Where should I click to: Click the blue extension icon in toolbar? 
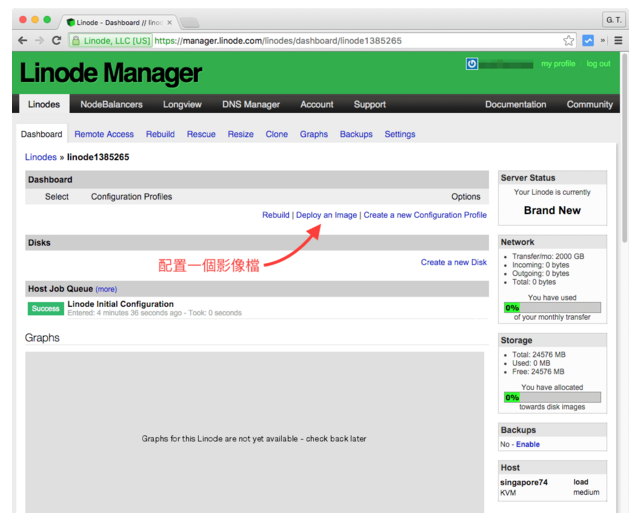[x=588, y=41]
